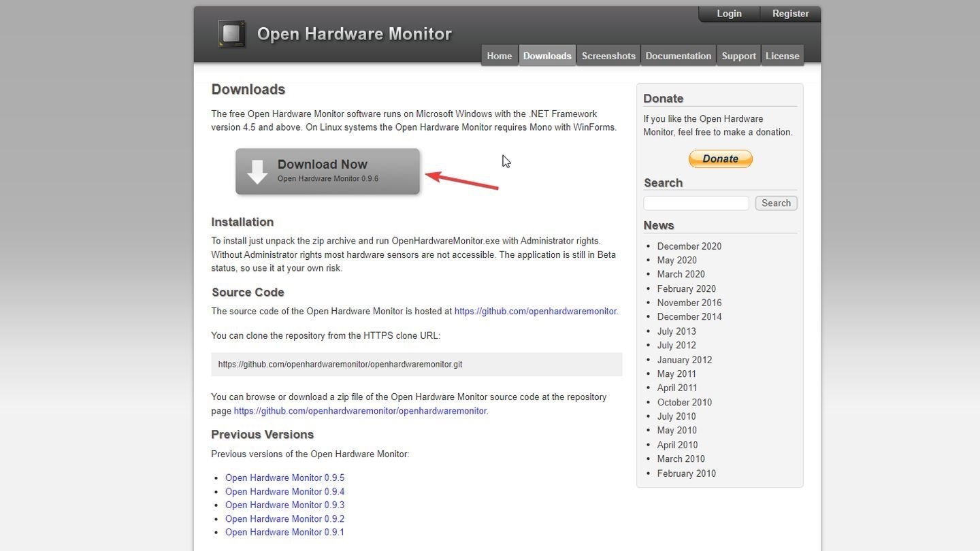980x551 pixels.
Task: Open the repository page link openhardwaremonitor/openhardwaremonitor
Action: tap(360, 411)
